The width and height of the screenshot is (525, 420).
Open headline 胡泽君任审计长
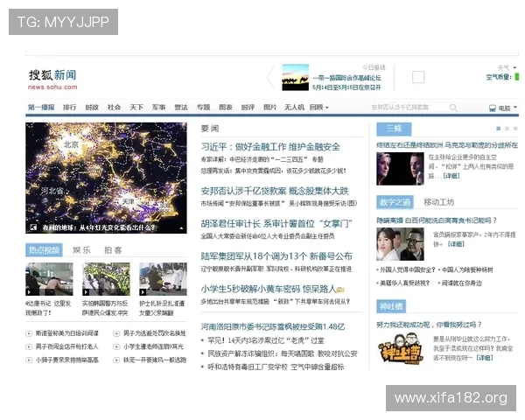pos(276,224)
